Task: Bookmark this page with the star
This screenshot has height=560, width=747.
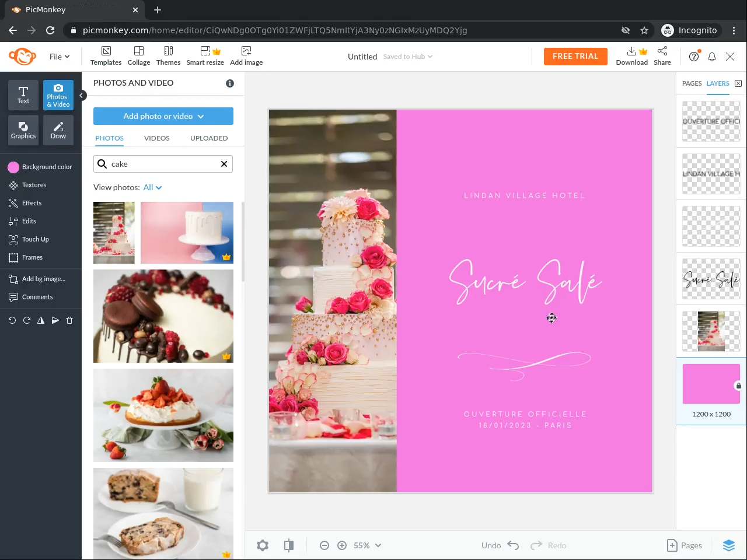Action: 644,30
